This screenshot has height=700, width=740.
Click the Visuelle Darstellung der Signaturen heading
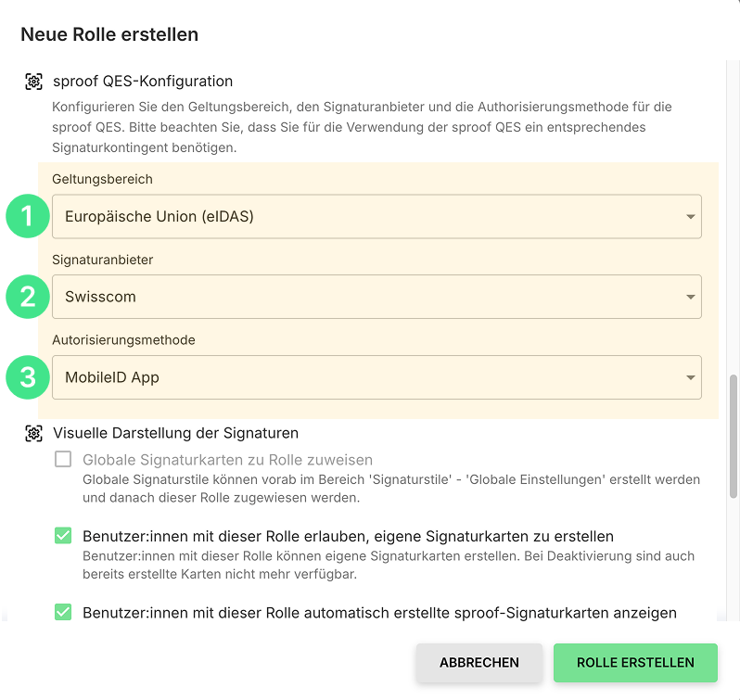[x=175, y=433]
